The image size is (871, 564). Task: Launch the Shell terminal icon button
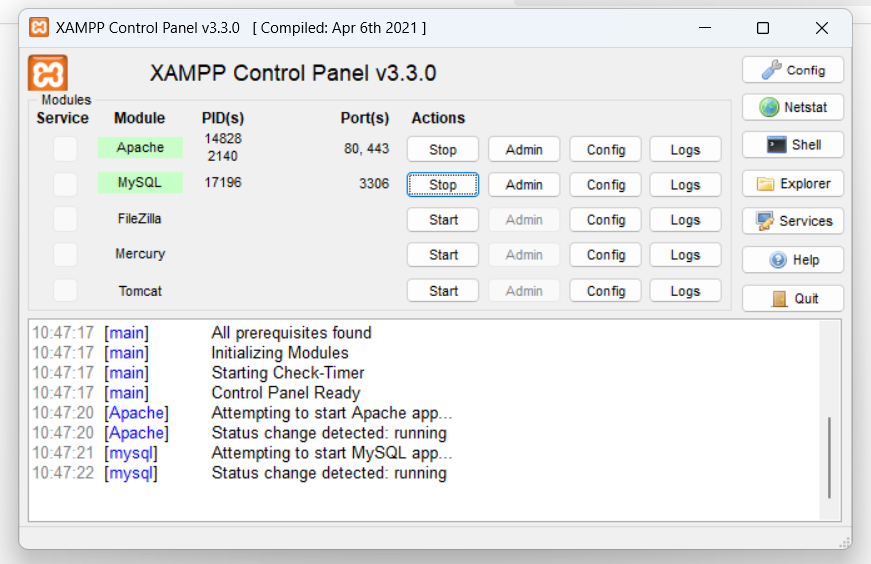(x=793, y=145)
